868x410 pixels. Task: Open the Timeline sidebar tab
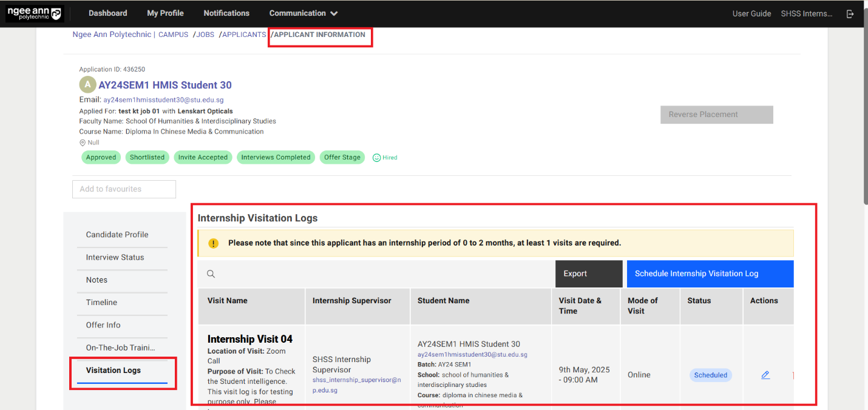click(x=101, y=303)
